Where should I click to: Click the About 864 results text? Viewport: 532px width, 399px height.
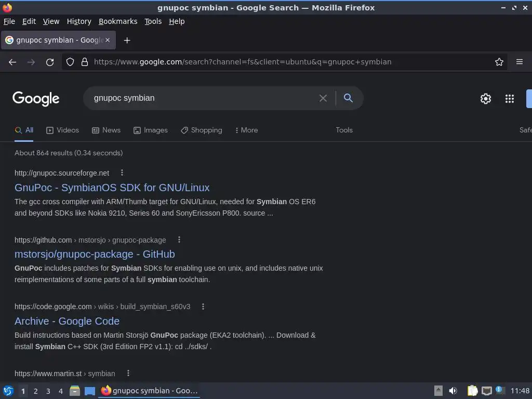click(69, 153)
